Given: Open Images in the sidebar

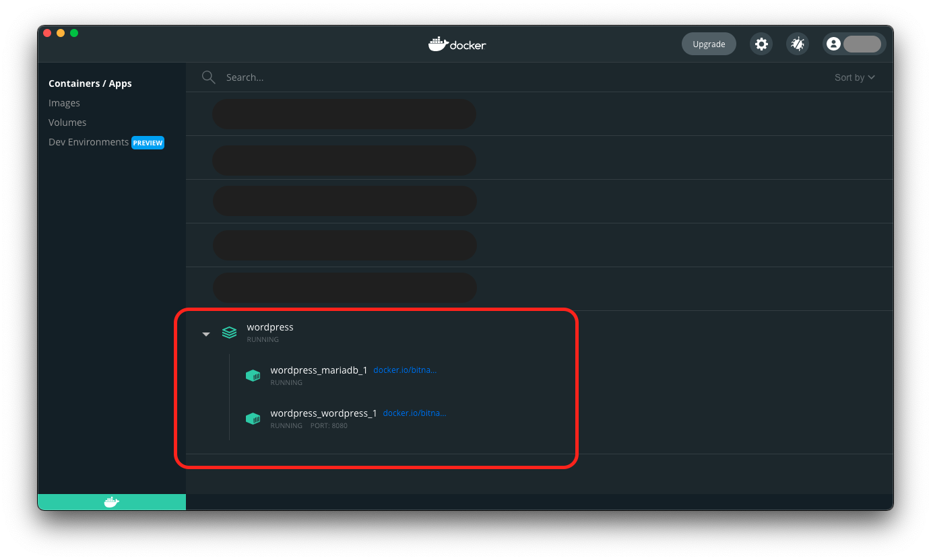Looking at the screenshot, I should [x=64, y=103].
